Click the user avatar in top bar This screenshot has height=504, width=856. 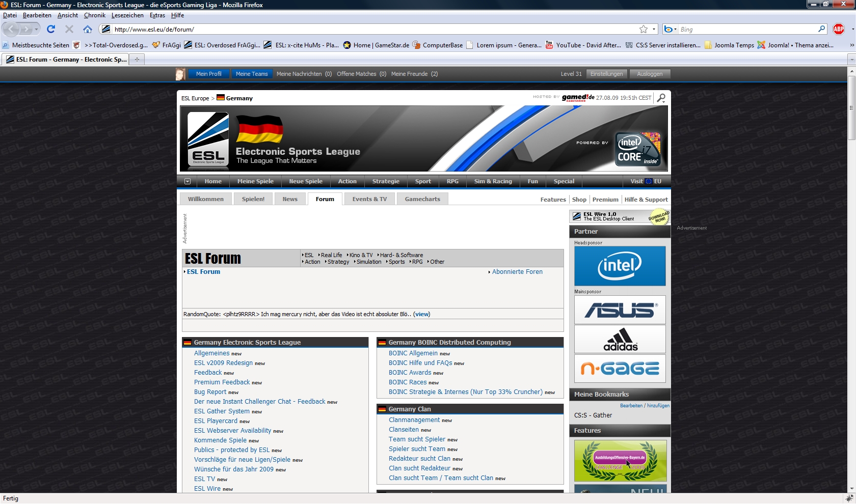coord(180,74)
